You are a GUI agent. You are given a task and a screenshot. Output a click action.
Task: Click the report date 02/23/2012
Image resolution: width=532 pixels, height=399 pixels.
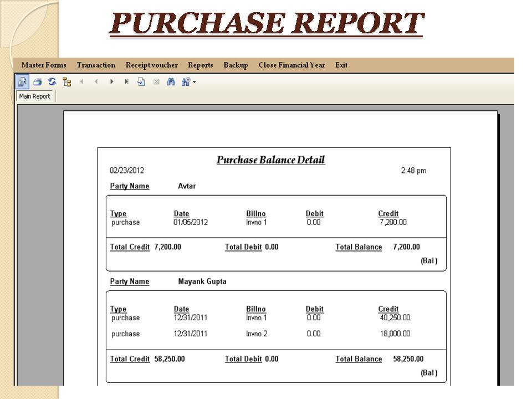click(x=126, y=170)
